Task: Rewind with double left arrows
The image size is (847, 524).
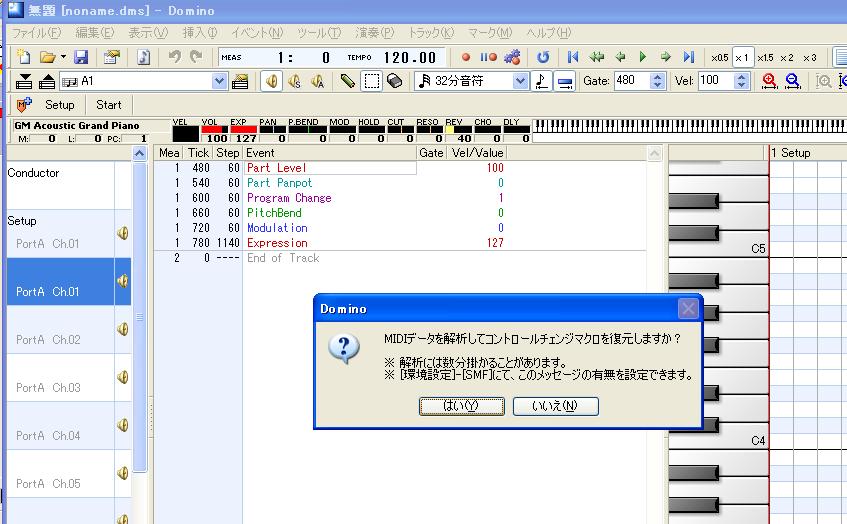Action: [x=596, y=57]
